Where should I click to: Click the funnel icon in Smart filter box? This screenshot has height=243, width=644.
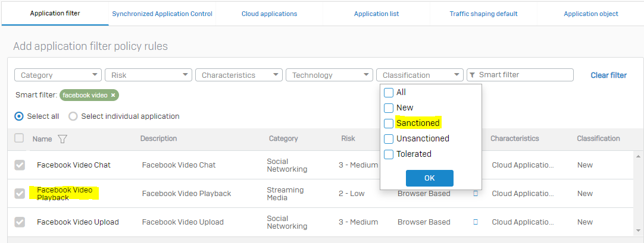[x=473, y=75]
